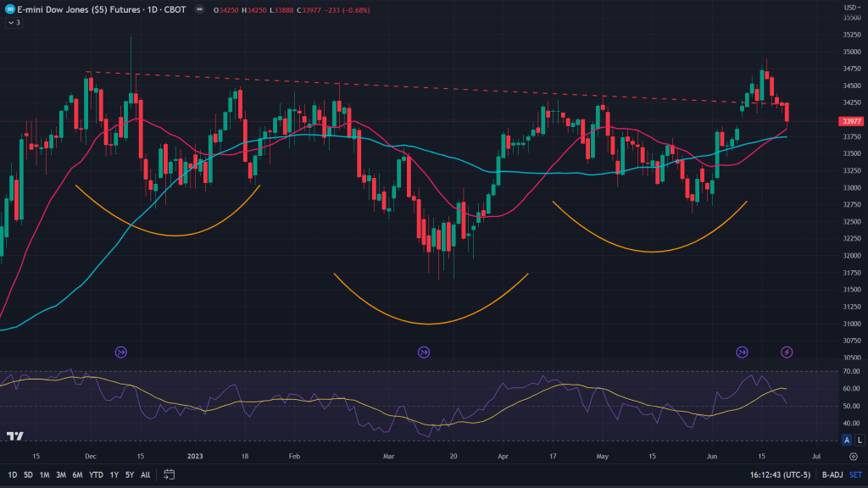Click the E-mini Dow Jones symbol logo

(x=8, y=10)
